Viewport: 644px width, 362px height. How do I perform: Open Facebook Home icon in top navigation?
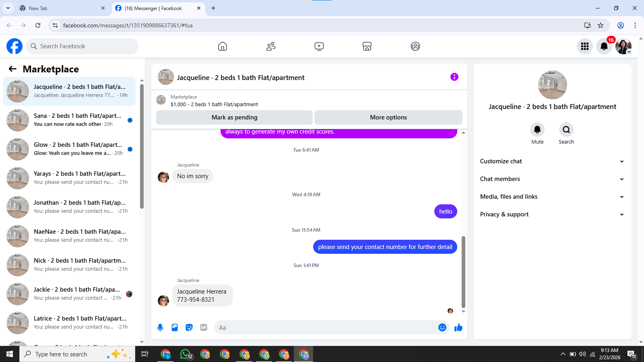tap(223, 46)
